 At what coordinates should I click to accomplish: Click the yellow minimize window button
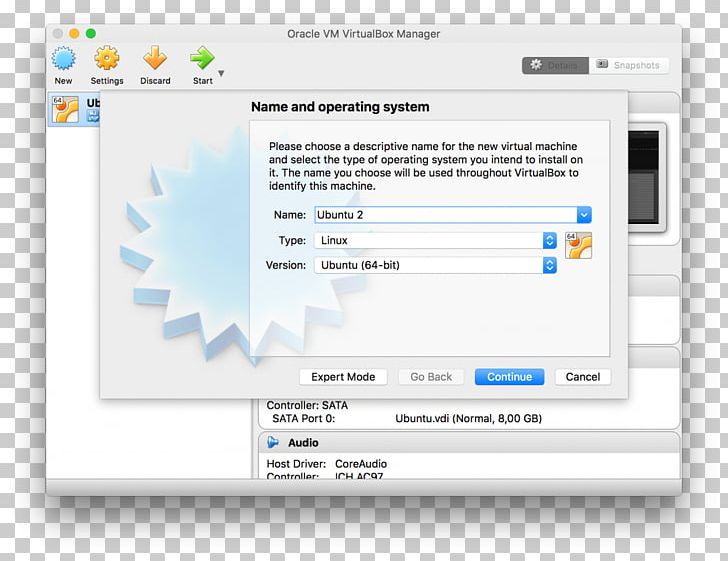(x=74, y=33)
